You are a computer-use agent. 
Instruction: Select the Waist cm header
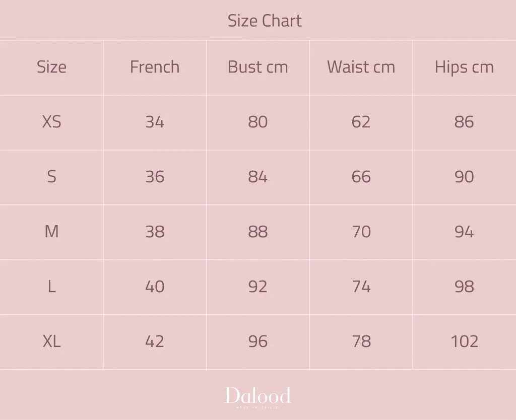(361, 67)
